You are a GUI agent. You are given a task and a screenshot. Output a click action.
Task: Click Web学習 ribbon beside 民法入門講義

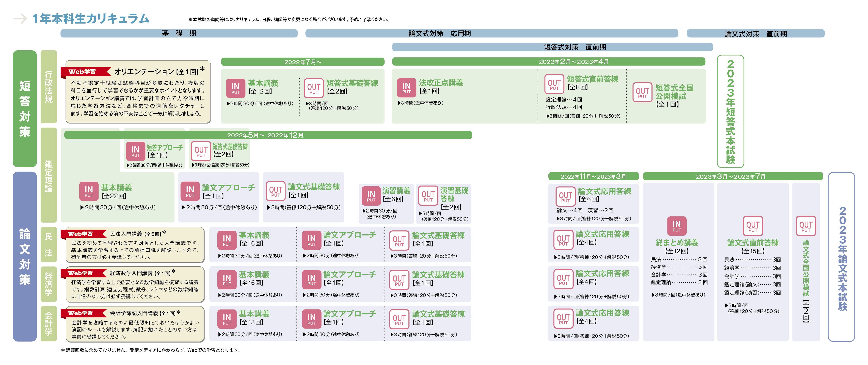(81, 234)
